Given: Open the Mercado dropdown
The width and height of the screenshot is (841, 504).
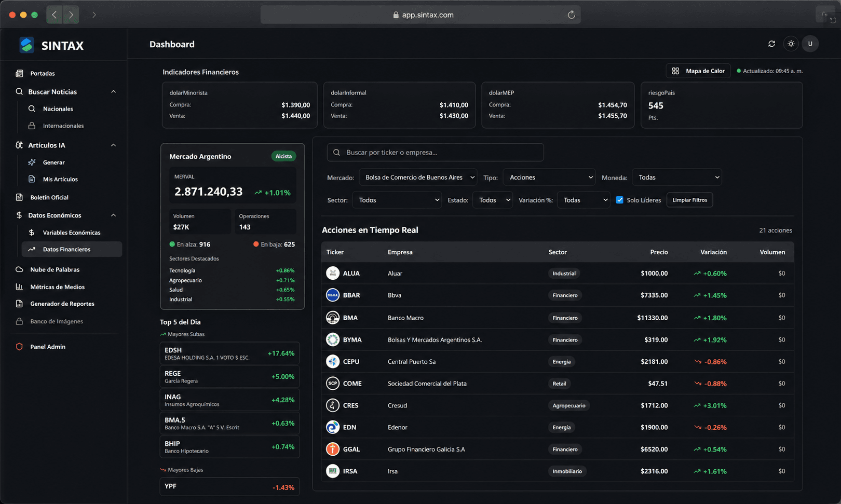Looking at the screenshot, I should (x=418, y=178).
